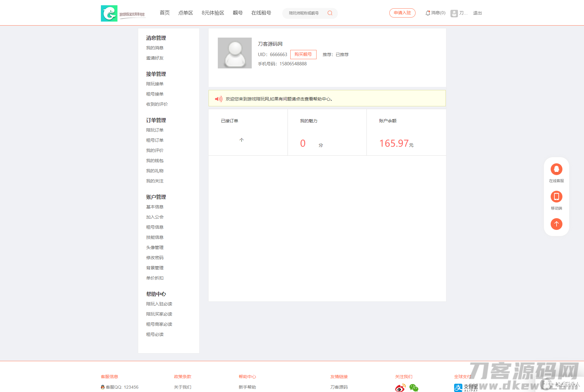The height and width of the screenshot is (392, 584).
Task: Click the 已接订单 card label
Action: coord(230,121)
